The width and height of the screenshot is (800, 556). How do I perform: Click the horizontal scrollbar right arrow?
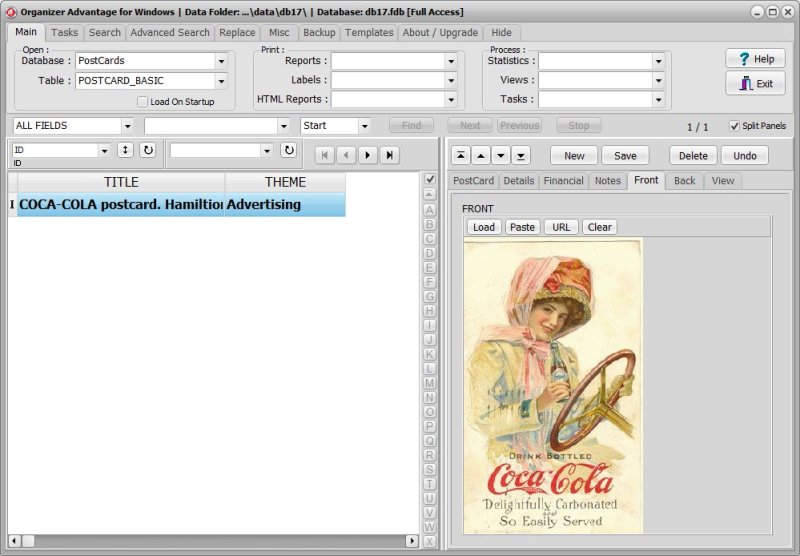click(x=412, y=541)
